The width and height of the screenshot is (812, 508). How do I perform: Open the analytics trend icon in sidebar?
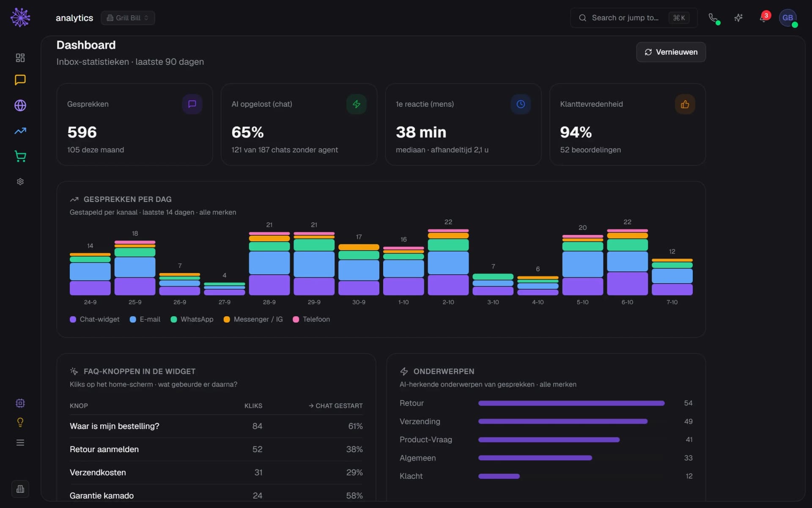pos(20,131)
